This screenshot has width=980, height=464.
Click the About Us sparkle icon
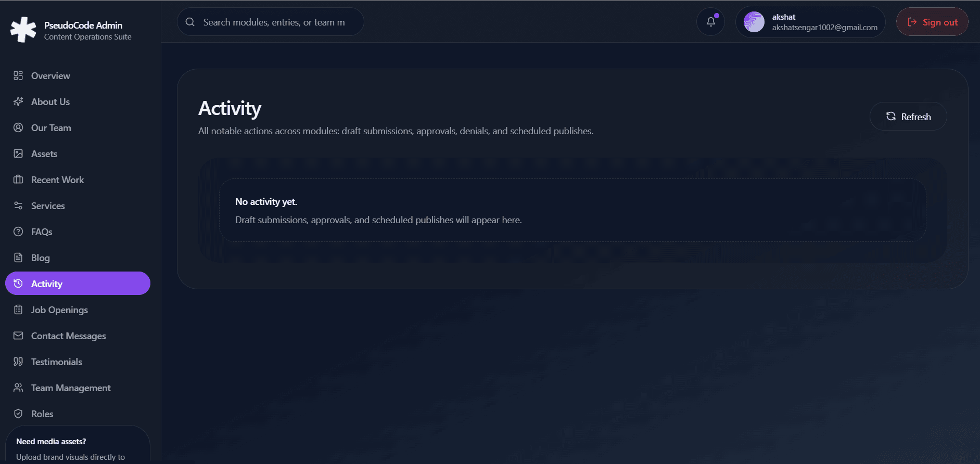pyautogui.click(x=18, y=101)
